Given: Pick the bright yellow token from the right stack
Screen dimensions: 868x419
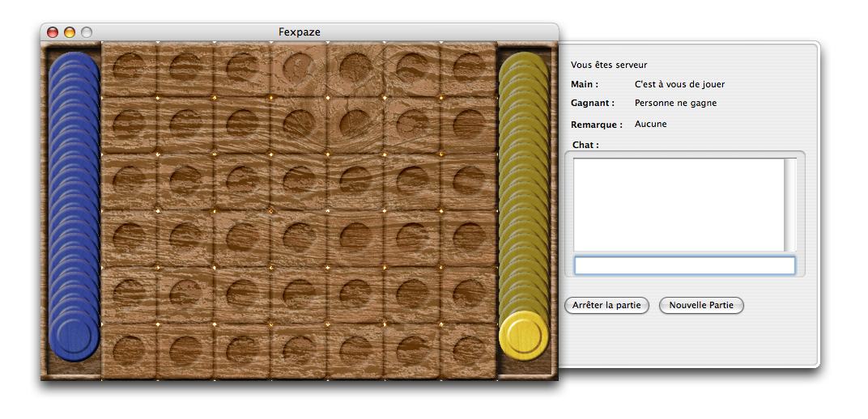Looking at the screenshot, I should tap(524, 335).
